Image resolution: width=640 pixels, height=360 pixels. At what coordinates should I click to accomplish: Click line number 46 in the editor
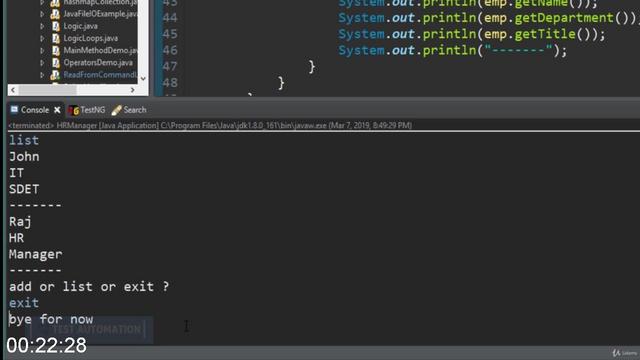click(x=170, y=50)
